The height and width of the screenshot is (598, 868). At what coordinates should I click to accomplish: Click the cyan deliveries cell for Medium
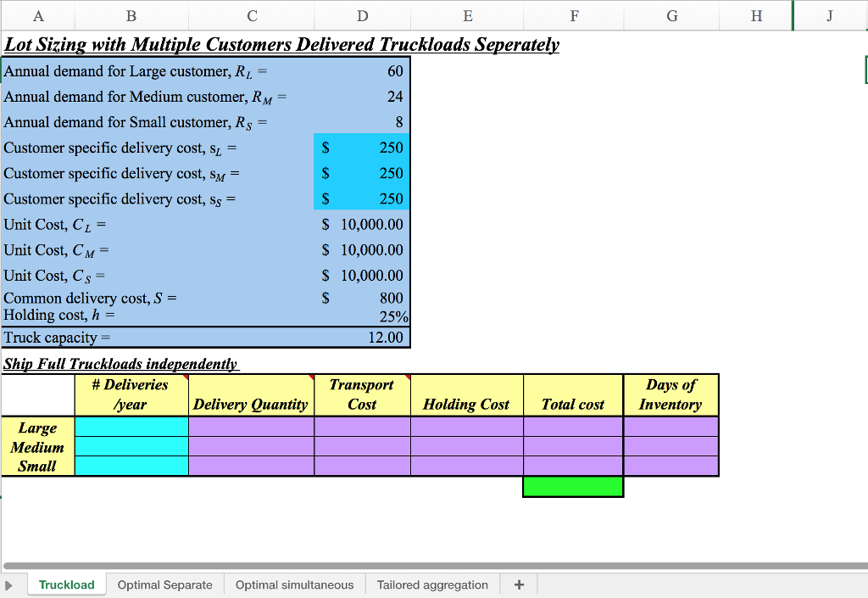tap(131, 446)
